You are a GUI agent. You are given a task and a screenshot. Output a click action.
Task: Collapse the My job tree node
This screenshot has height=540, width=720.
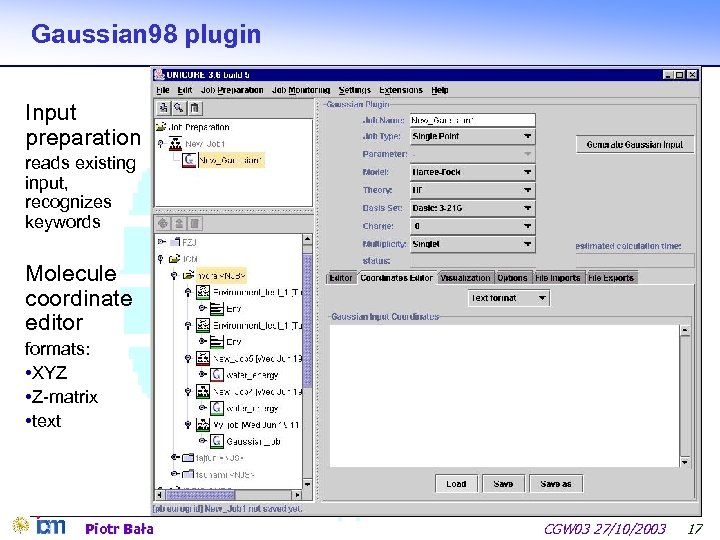tap(188, 425)
